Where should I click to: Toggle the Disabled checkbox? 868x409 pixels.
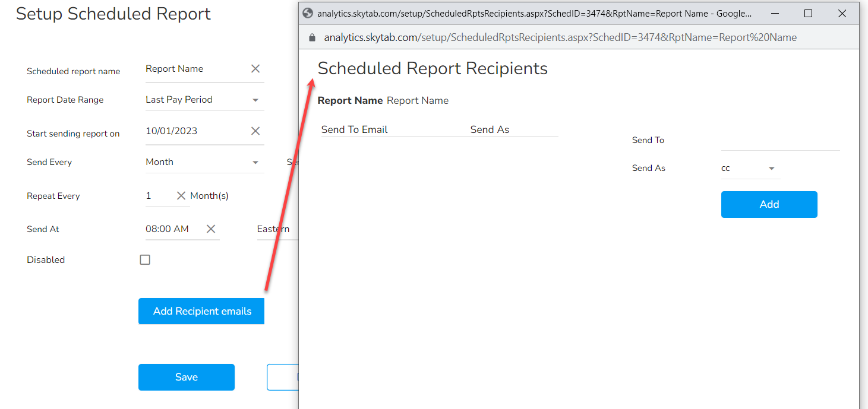(x=145, y=260)
